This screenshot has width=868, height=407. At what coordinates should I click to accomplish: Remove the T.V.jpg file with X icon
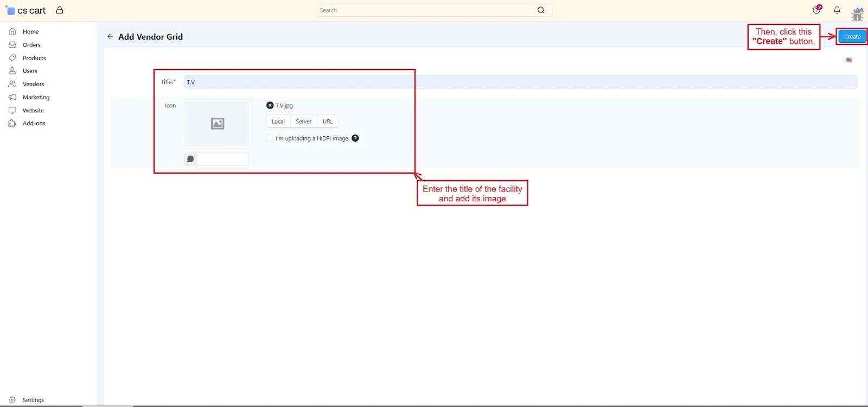tap(270, 105)
